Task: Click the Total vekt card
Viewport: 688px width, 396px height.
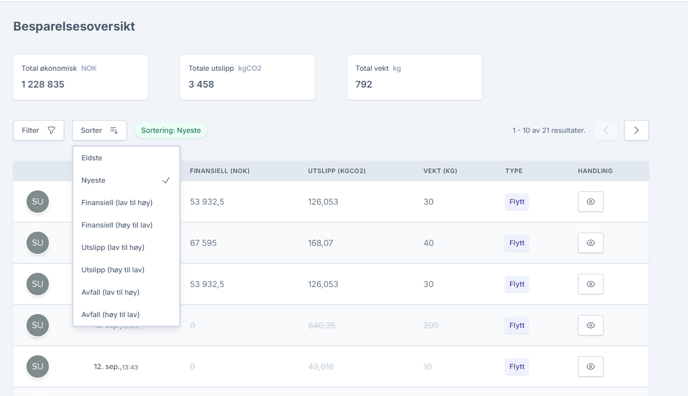Action: tap(414, 77)
